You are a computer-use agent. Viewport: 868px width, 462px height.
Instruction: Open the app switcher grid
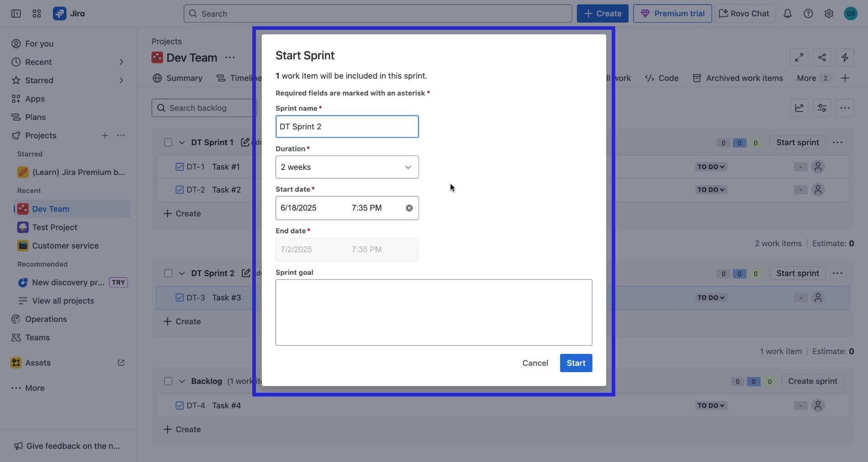coord(37,14)
